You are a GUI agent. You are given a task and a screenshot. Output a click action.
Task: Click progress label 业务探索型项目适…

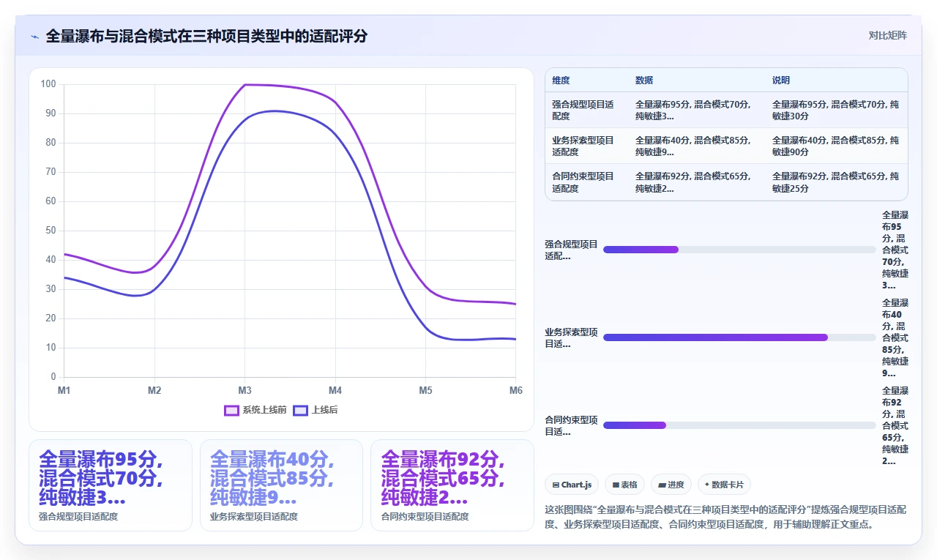[x=572, y=337]
